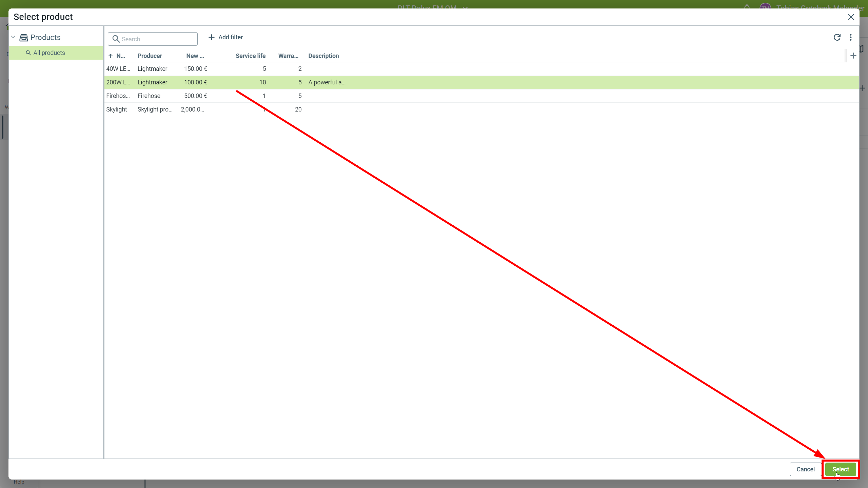Click the Description column header
Viewport: 868px width, 488px height.
pyautogui.click(x=323, y=56)
